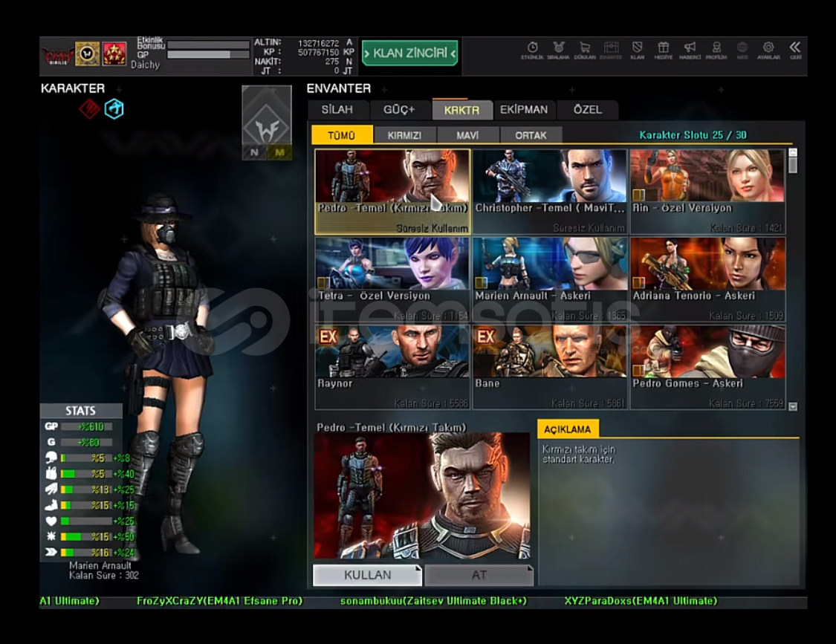Screen dimensions: 836x644
Task: Open the AÇIKLAMA description tab
Action: (x=567, y=429)
